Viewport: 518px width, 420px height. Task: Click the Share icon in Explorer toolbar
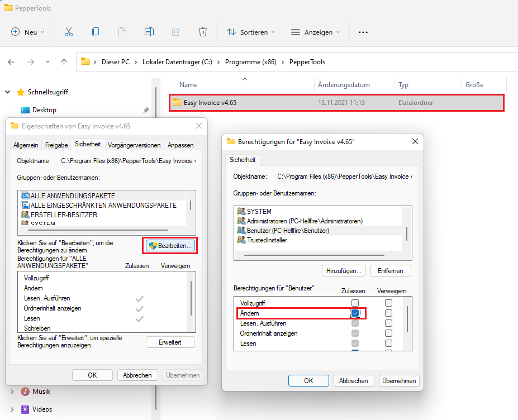(x=176, y=32)
